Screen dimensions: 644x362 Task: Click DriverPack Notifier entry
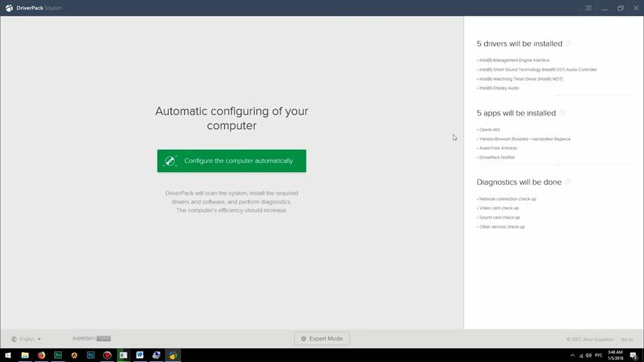tap(496, 158)
